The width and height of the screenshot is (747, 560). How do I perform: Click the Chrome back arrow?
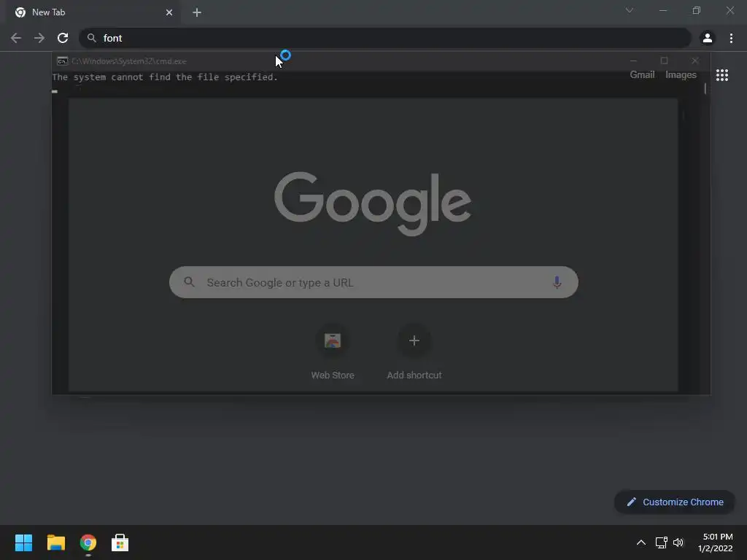click(x=16, y=38)
